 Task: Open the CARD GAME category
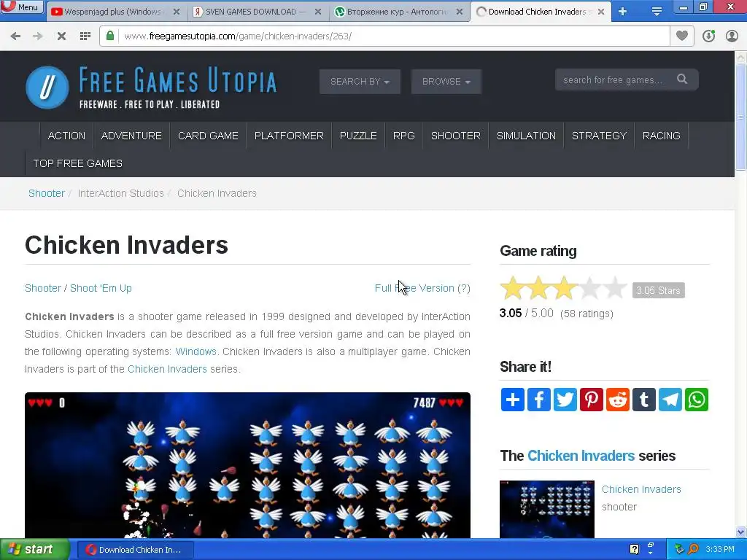tap(208, 136)
